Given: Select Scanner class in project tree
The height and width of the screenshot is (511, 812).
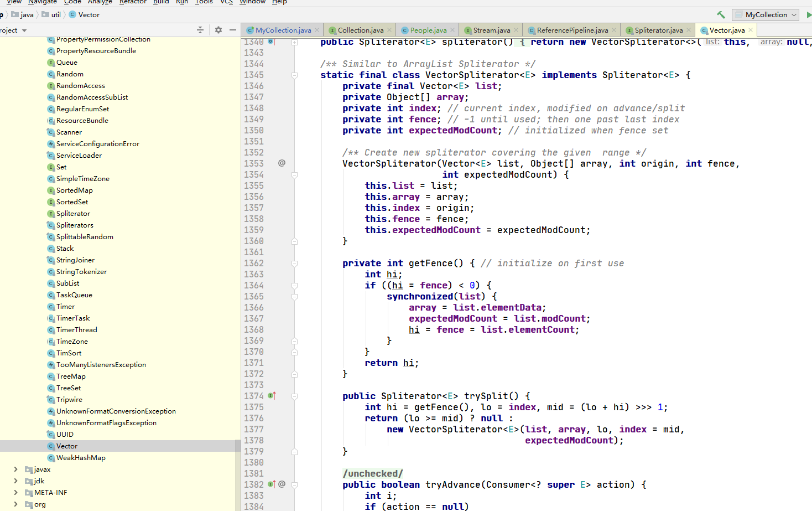Looking at the screenshot, I should coord(69,132).
